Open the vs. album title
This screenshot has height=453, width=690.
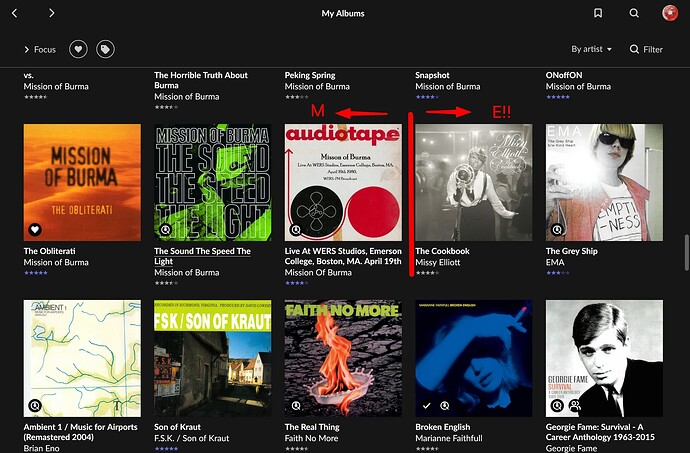tap(29, 75)
